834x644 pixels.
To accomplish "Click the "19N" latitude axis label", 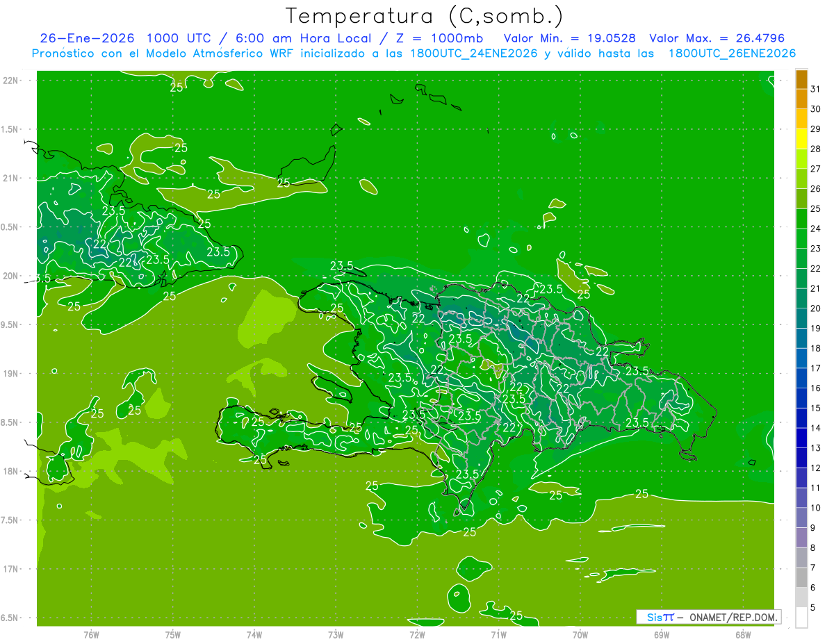I will [10, 374].
